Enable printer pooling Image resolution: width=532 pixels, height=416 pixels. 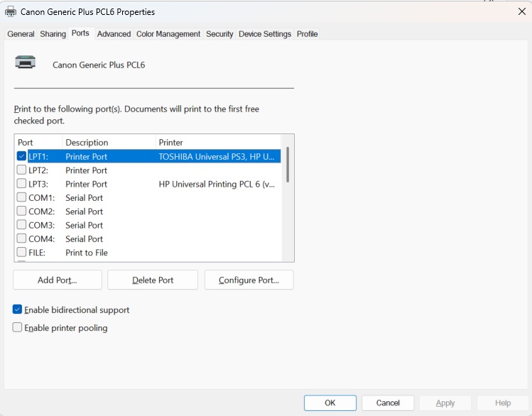pyautogui.click(x=18, y=328)
